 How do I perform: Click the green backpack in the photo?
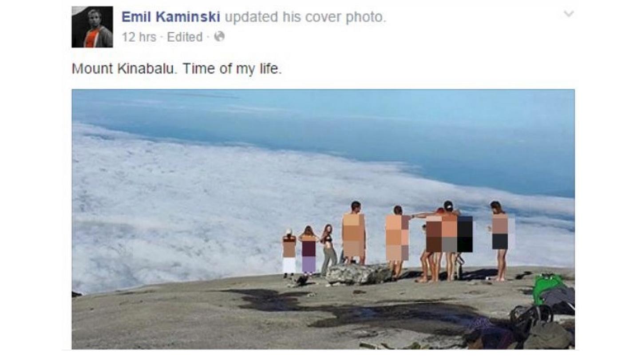point(548,287)
